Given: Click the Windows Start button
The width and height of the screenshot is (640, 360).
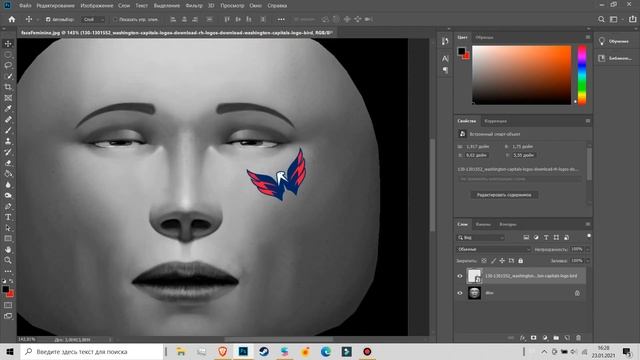Looking at the screenshot, I should click(x=10, y=351).
